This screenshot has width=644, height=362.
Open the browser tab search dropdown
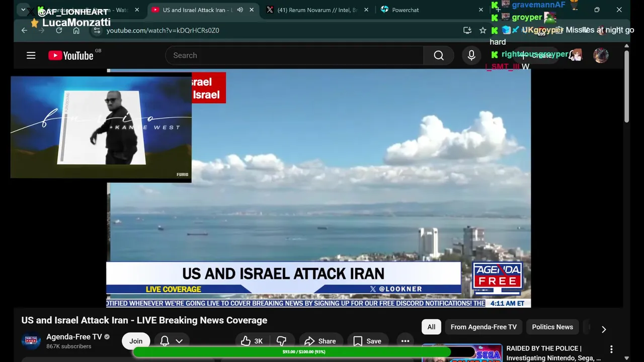(x=23, y=10)
